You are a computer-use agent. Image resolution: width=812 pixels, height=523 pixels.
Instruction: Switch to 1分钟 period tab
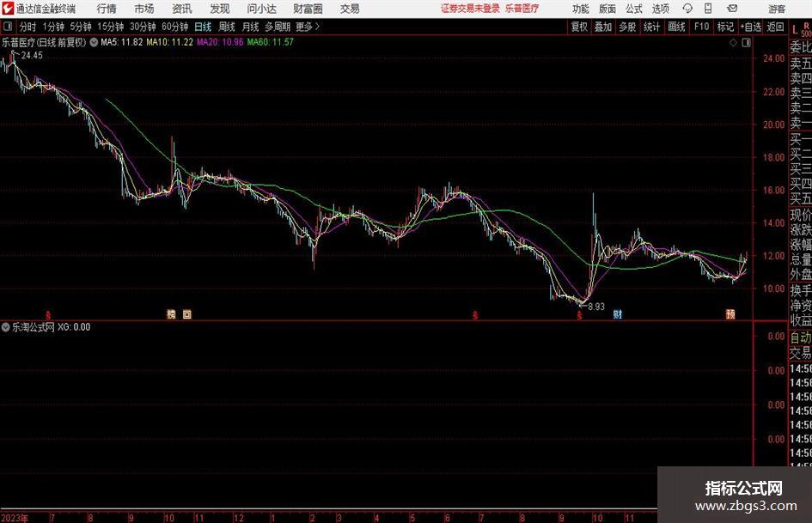(x=52, y=27)
